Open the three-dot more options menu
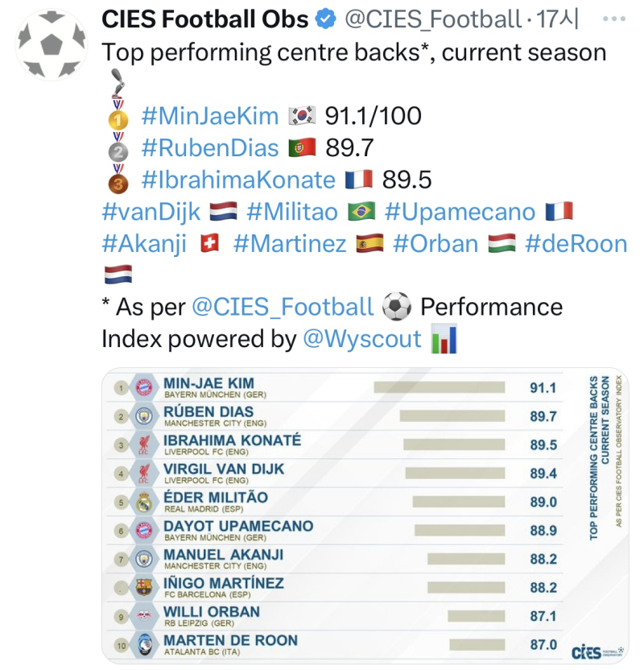Screen dimensions: 644x670 coord(614,19)
